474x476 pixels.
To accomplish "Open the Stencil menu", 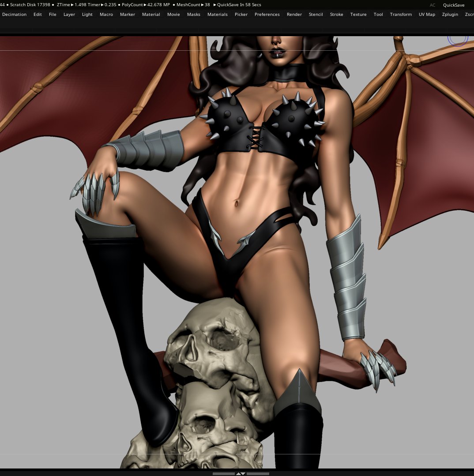I will pyautogui.click(x=316, y=14).
